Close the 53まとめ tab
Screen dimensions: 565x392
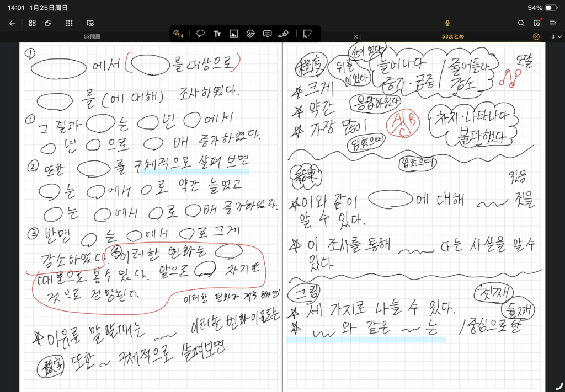(x=536, y=36)
